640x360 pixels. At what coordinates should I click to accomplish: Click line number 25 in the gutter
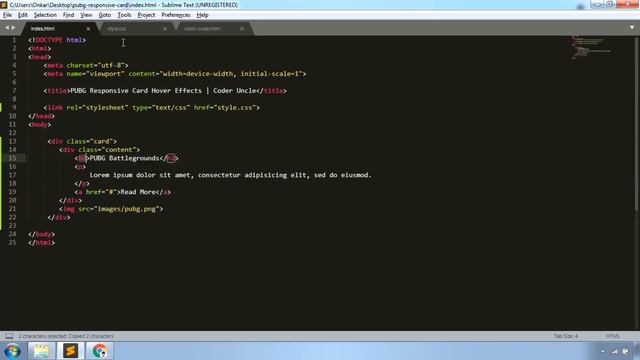pyautogui.click(x=13, y=242)
